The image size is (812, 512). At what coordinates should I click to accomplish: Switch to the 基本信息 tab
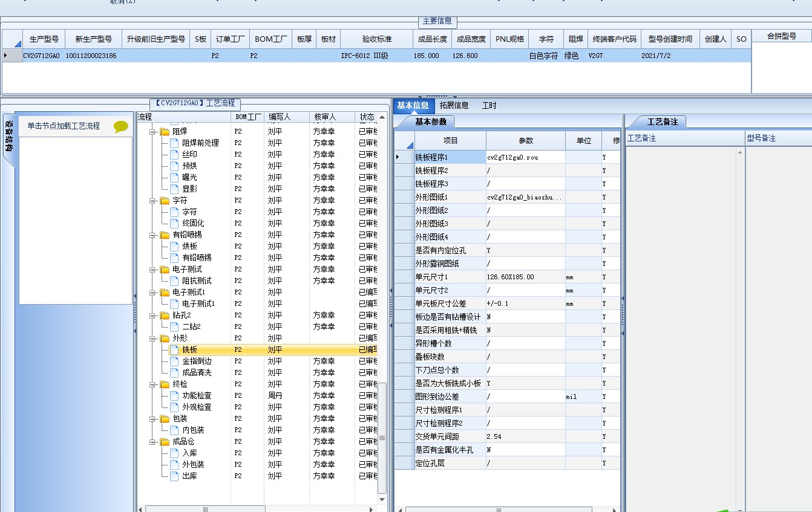pos(413,105)
